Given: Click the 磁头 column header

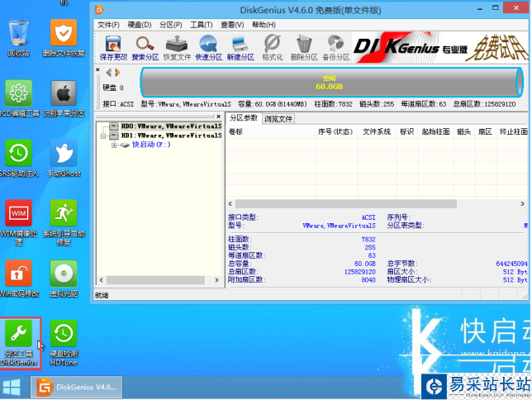Looking at the screenshot, I should [463, 131].
